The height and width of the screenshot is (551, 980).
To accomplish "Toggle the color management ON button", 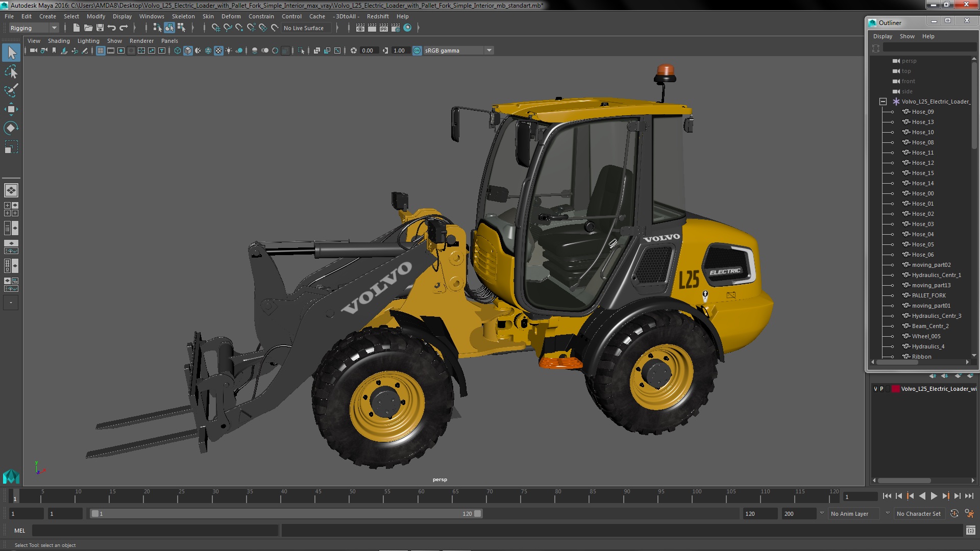I will point(417,51).
